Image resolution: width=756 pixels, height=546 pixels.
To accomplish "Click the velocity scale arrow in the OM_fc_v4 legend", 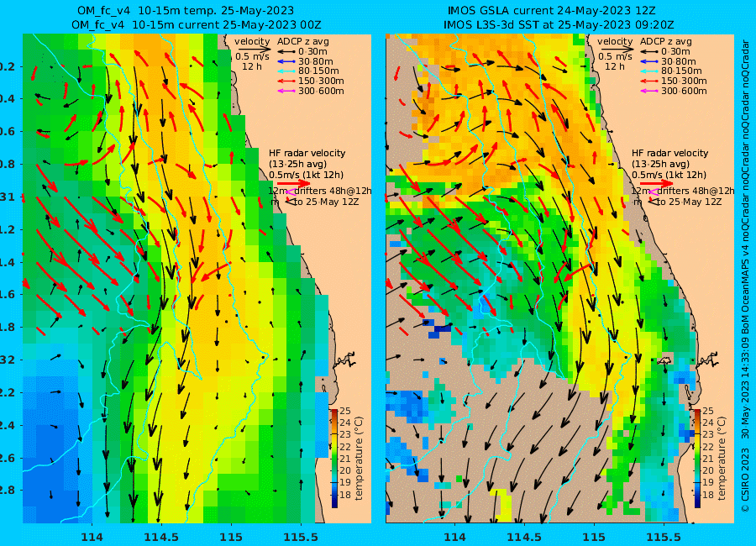I will (x=253, y=49).
